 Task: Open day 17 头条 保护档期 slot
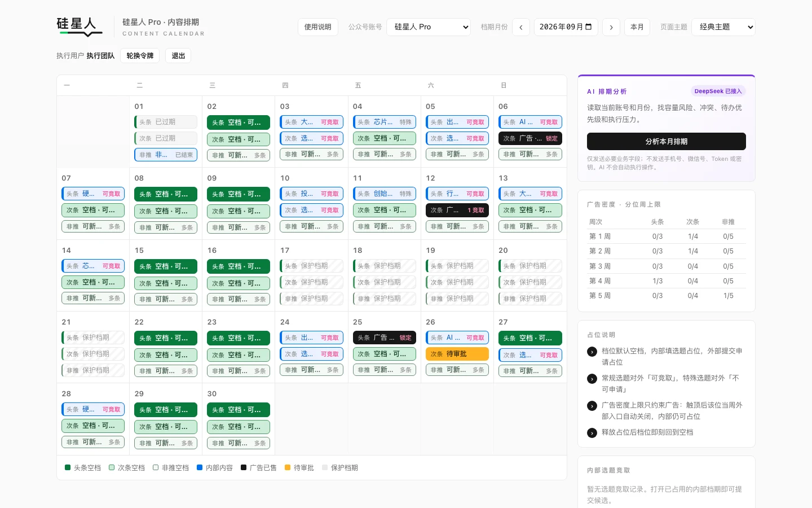[311, 266]
